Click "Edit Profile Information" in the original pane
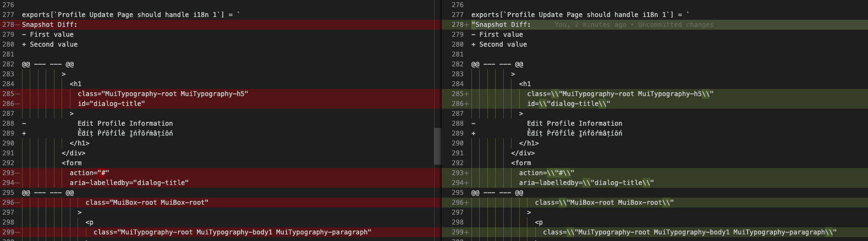 pos(125,124)
